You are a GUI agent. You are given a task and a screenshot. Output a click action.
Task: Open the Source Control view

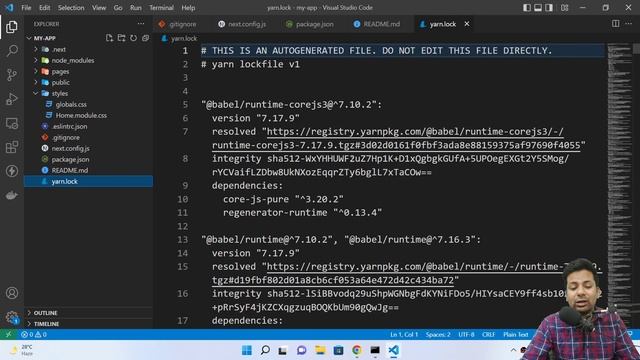[12, 75]
